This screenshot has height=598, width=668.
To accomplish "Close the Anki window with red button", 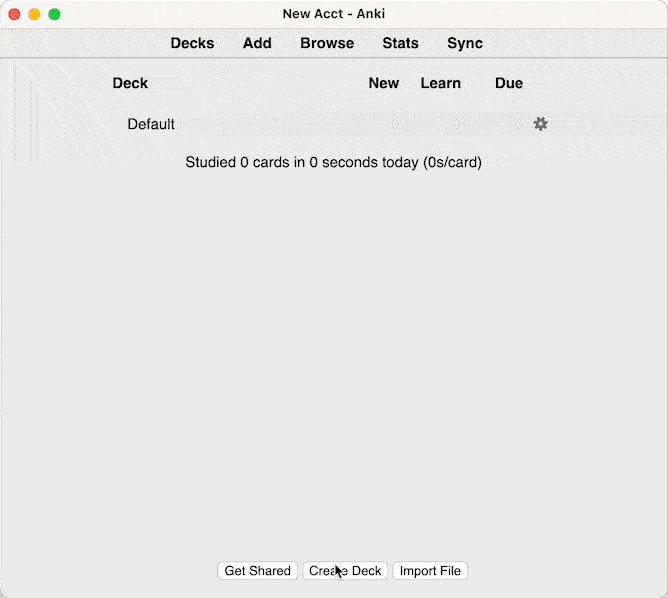I will 14,14.
